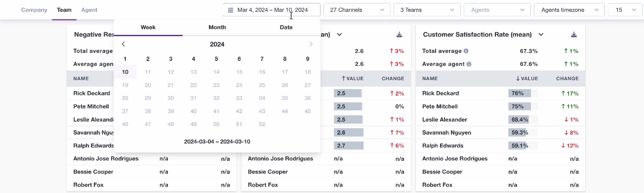Select week 10 in the calendar

tap(125, 72)
